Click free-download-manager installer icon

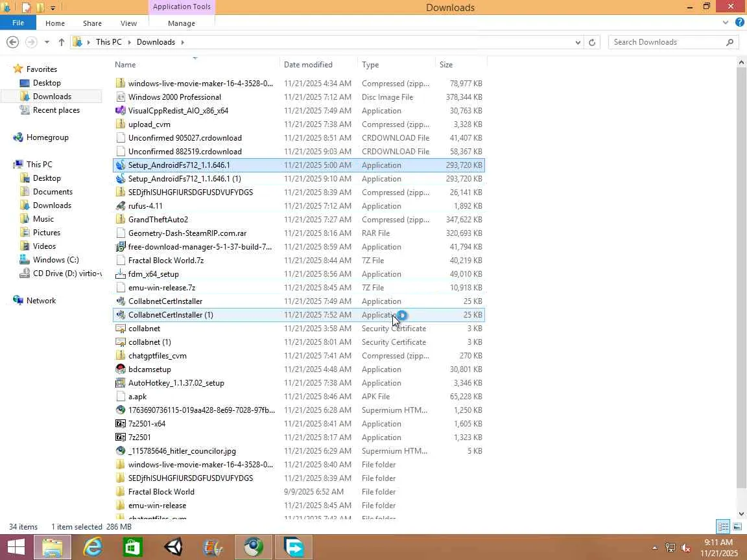(121, 247)
